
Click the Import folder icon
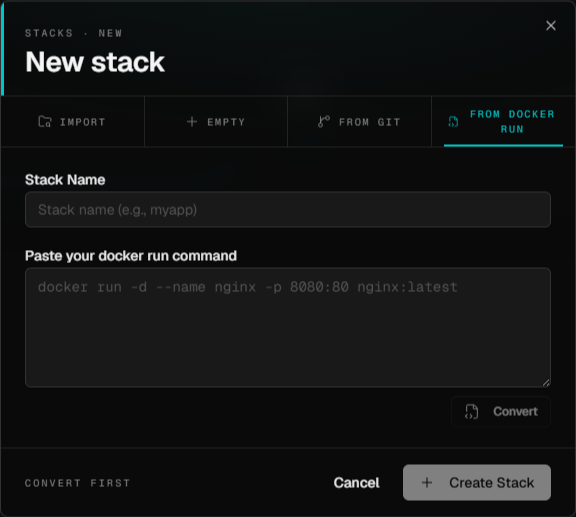45,121
